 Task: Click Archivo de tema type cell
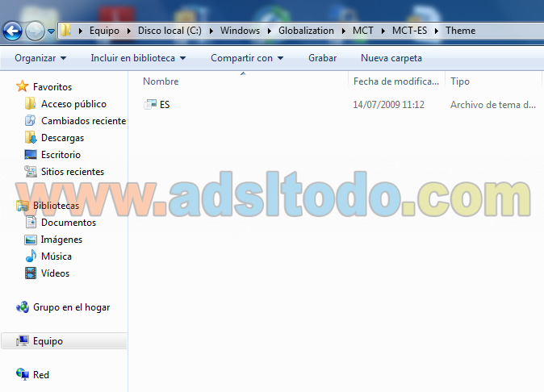click(493, 104)
